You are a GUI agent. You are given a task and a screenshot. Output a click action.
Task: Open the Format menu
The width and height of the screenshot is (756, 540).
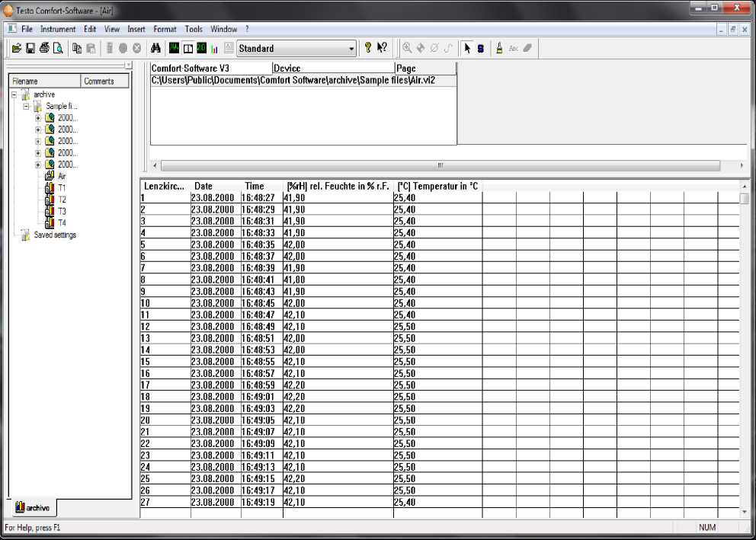pos(165,29)
